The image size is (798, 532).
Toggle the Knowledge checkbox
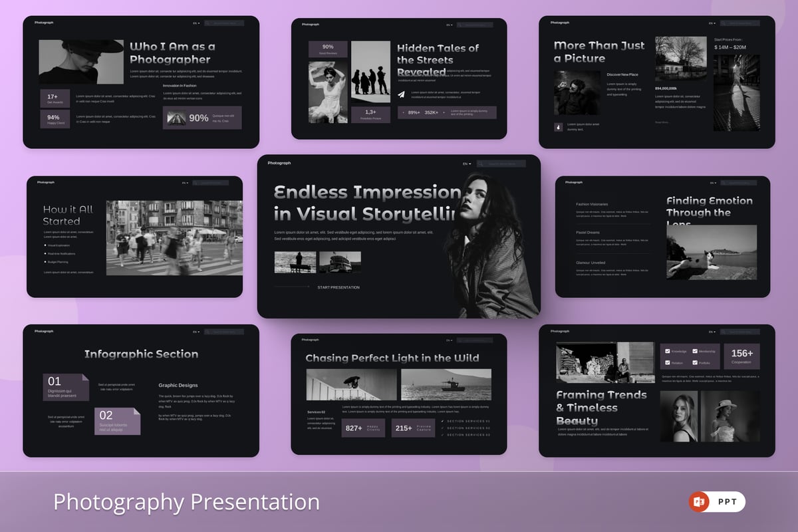pyautogui.click(x=667, y=351)
